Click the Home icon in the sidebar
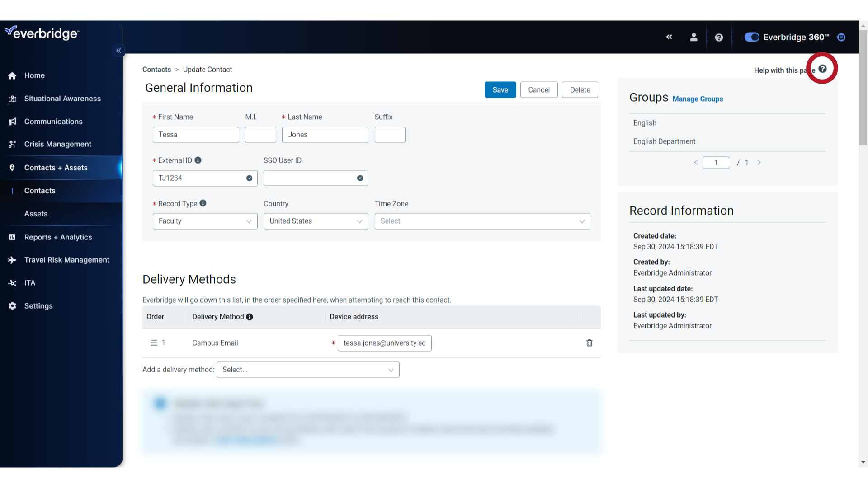 (12, 75)
